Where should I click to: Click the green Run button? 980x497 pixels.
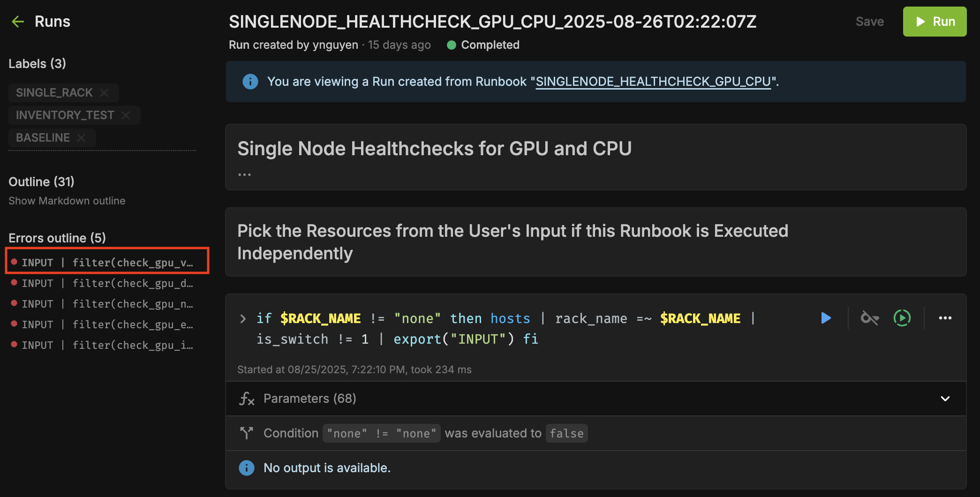tap(935, 22)
